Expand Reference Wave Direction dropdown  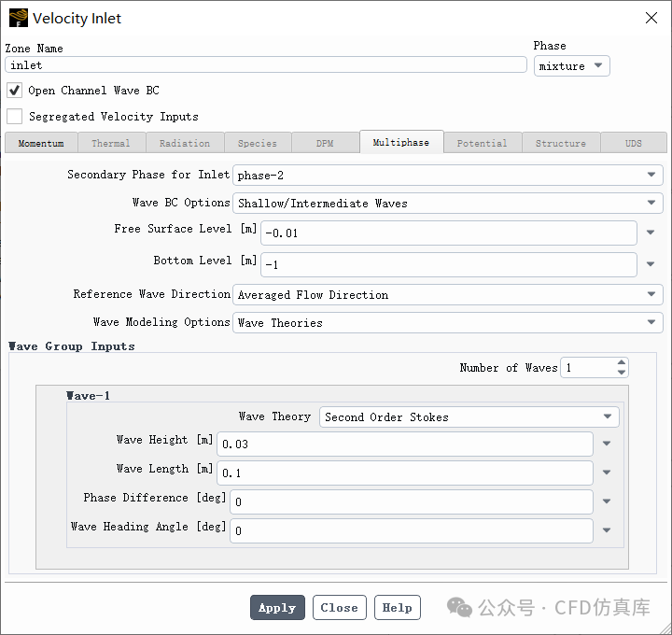coord(447,294)
